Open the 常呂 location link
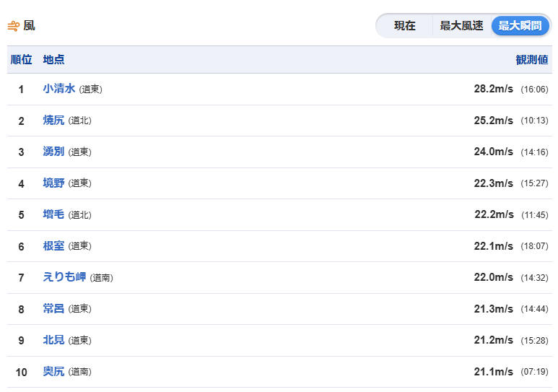This screenshot has height=392, width=558. pyautogui.click(x=53, y=308)
